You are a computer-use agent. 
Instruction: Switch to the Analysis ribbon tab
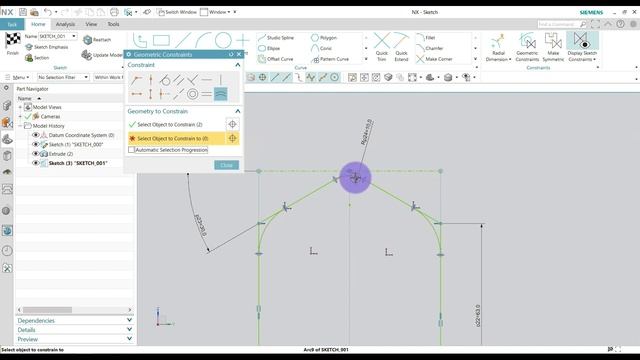pyautogui.click(x=65, y=24)
